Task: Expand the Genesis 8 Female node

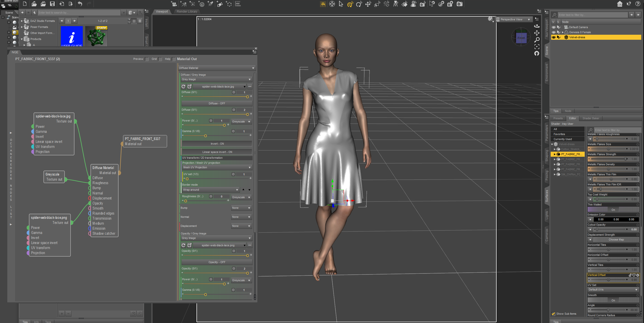Action: [562, 32]
